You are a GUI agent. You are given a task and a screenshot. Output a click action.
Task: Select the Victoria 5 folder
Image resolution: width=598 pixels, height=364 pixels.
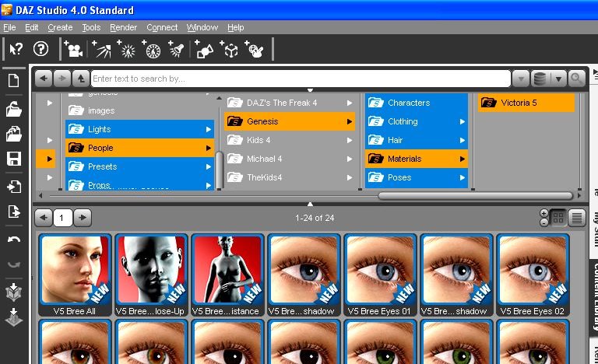pos(526,103)
